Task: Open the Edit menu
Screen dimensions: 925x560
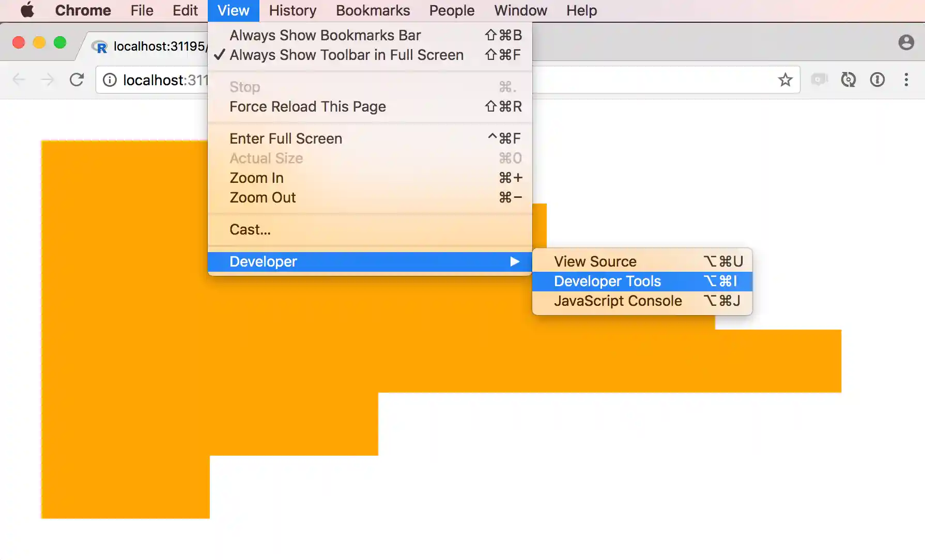Action: pyautogui.click(x=185, y=10)
